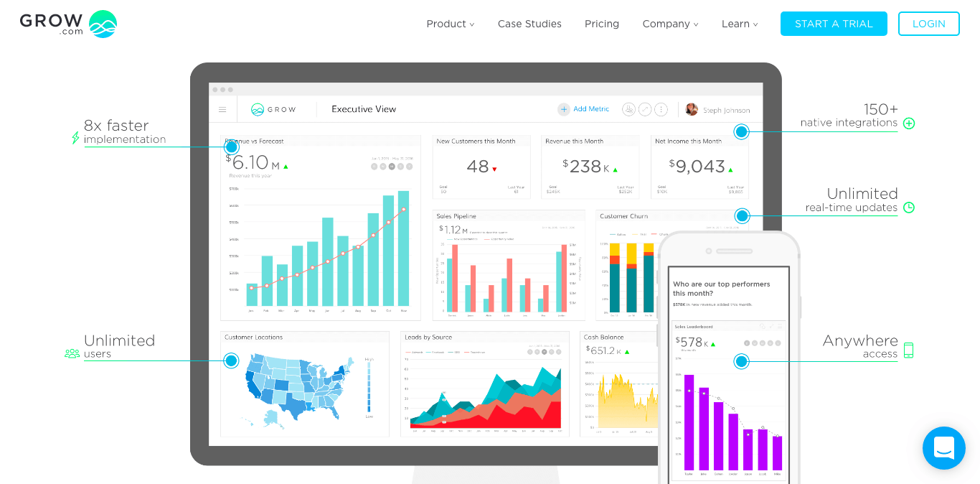This screenshot has width=980, height=484.
Task: Open the live chat widget
Action: click(943, 448)
